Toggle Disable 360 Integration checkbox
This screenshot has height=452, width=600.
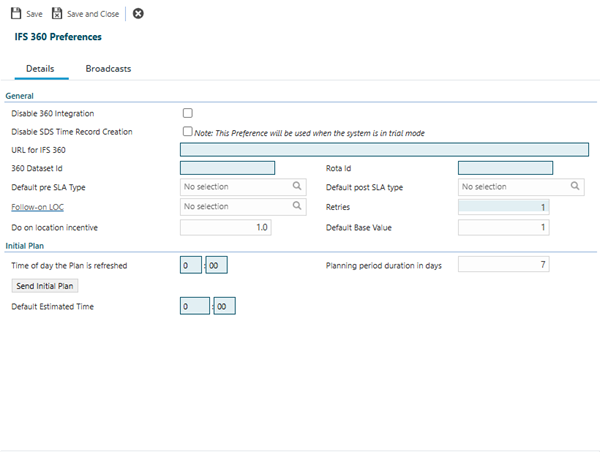click(x=188, y=113)
